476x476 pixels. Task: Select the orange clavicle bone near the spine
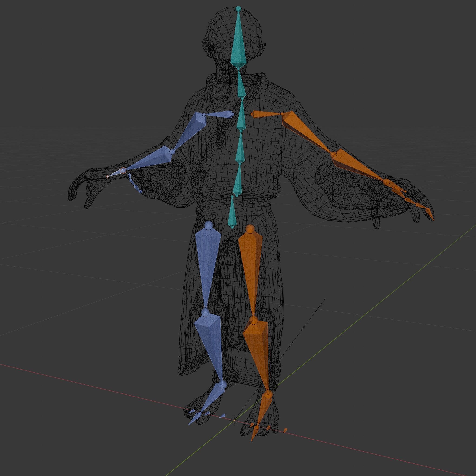coord(267,115)
